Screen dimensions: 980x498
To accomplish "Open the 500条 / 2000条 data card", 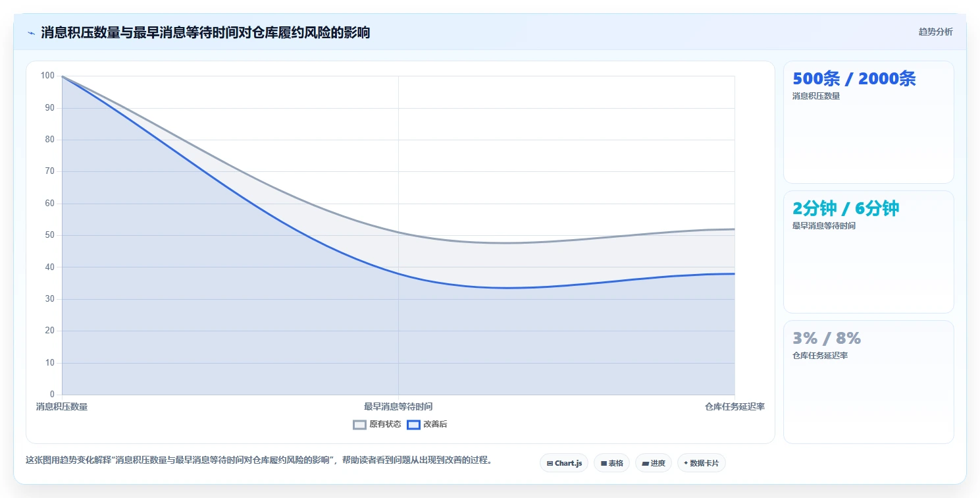I will coord(868,122).
